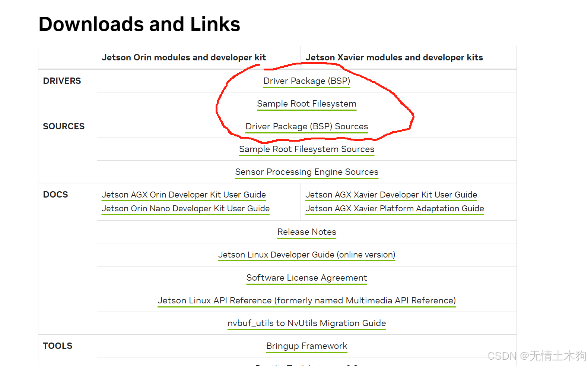
Task: Select the TOOLS row label
Action: pos(58,346)
